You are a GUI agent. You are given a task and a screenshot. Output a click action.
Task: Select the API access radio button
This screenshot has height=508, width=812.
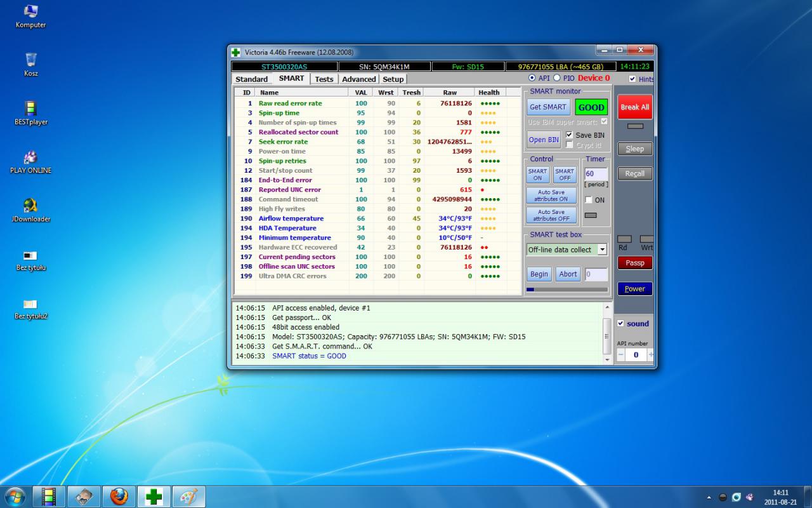point(532,78)
